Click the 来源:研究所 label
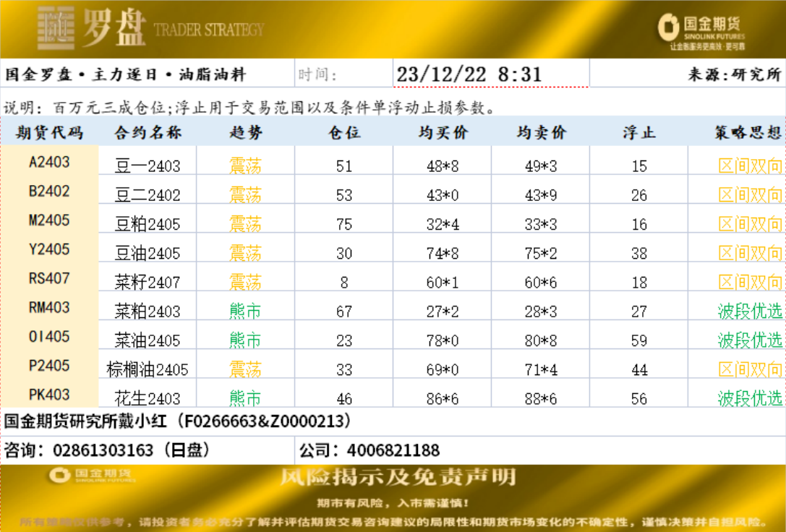Viewport: 786px width, 532px height. click(735, 74)
